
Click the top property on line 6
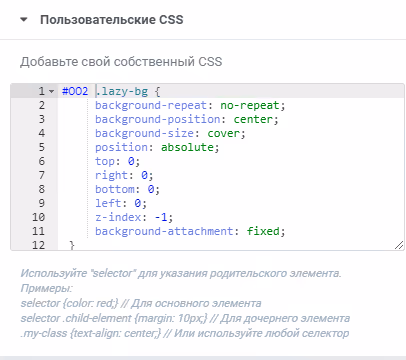point(105,161)
